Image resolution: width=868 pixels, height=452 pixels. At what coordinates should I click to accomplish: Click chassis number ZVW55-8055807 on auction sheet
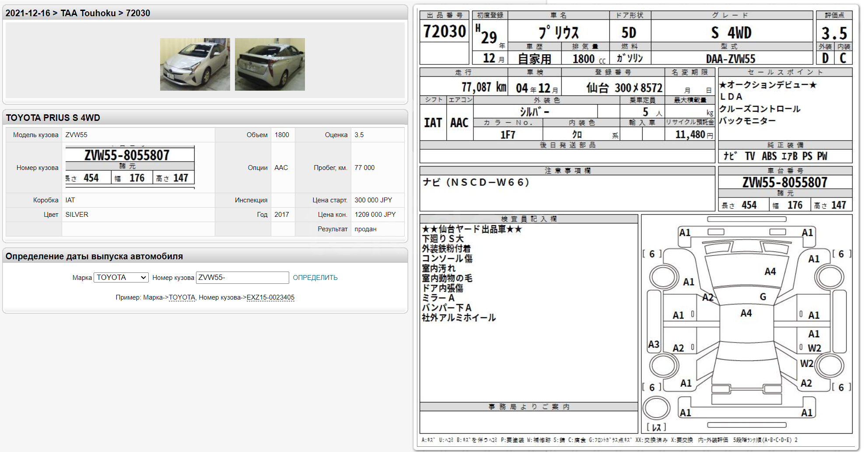pos(785,182)
